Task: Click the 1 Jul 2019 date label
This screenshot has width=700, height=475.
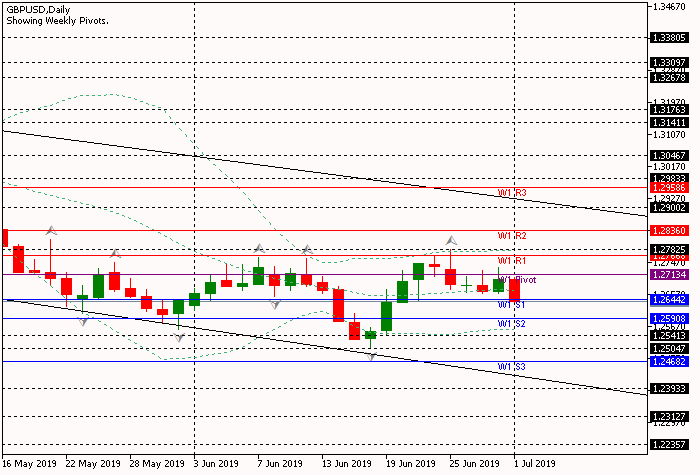Action: (x=535, y=464)
